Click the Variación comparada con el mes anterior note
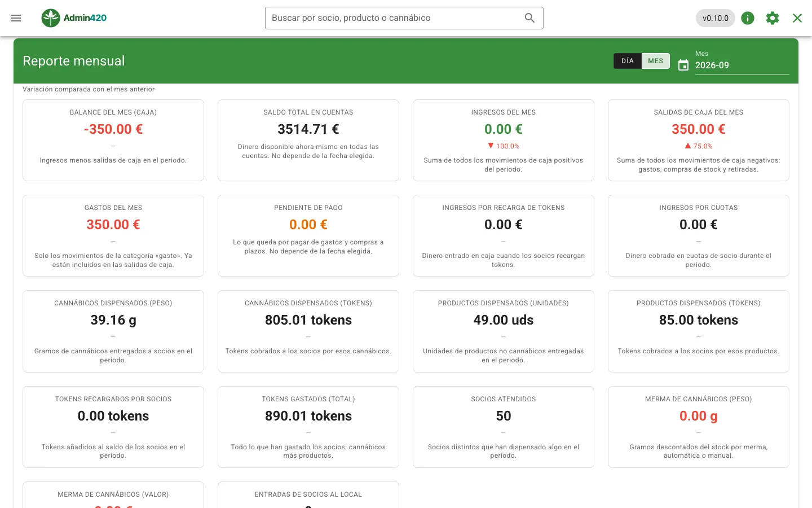The height and width of the screenshot is (508, 812). click(x=89, y=89)
